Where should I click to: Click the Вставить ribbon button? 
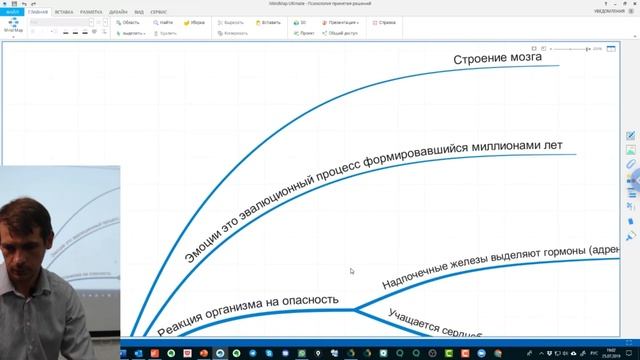click(x=268, y=23)
